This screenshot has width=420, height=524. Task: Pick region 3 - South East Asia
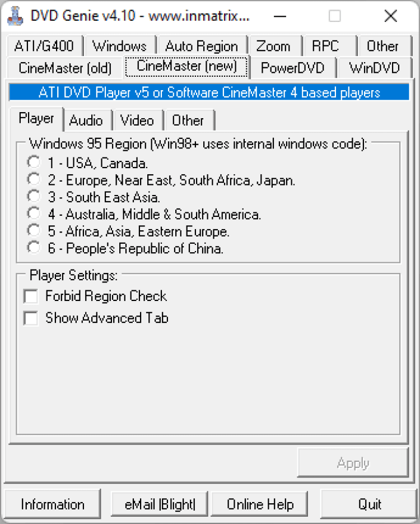(94, 197)
